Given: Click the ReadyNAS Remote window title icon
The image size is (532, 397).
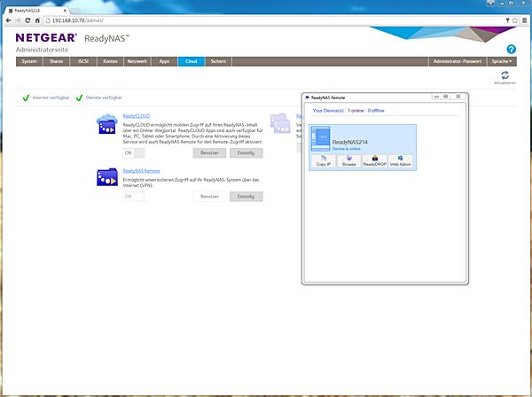Looking at the screenshot, I should 308,97.
